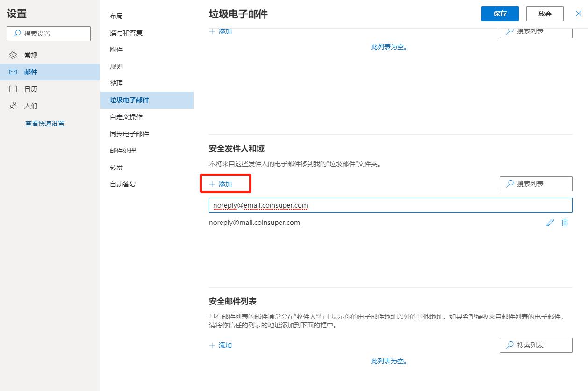Open 垃圾电子邮件 mail settings

coord(147,100)
